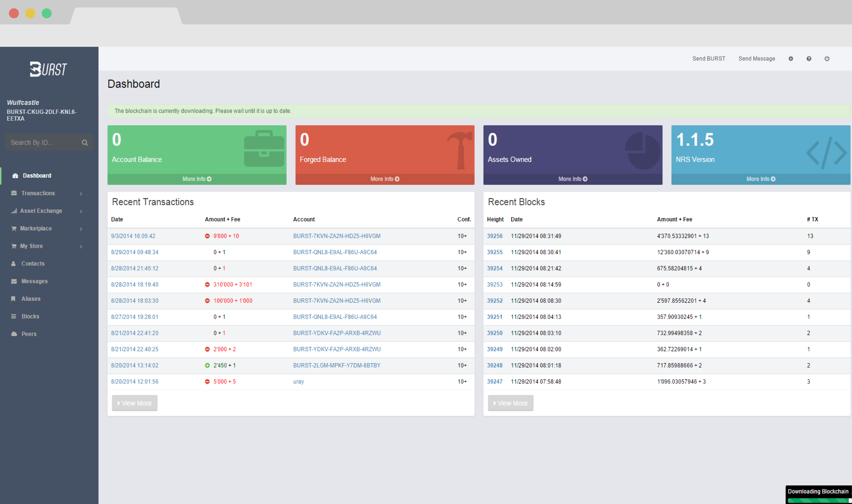Click the Peers cloud icon
The width and height of the screenshot is (852, 504).
pyautogui.click(x=14, y=334)
